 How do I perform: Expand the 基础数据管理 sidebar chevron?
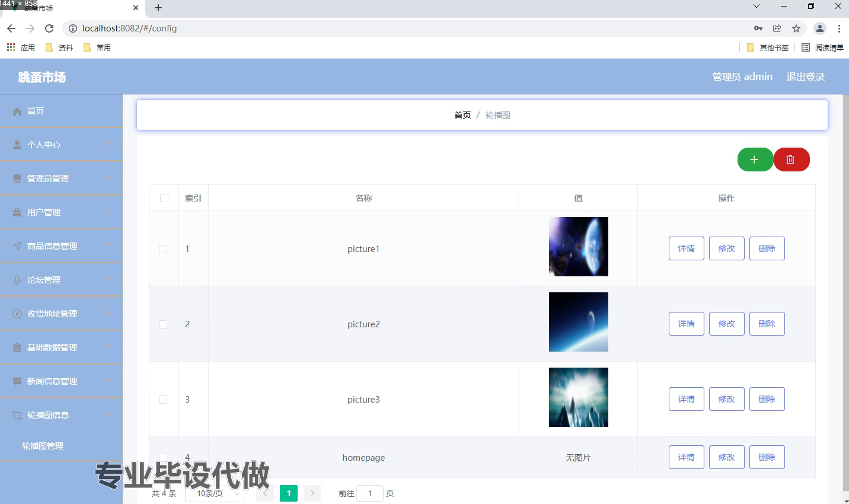(107, 347)
